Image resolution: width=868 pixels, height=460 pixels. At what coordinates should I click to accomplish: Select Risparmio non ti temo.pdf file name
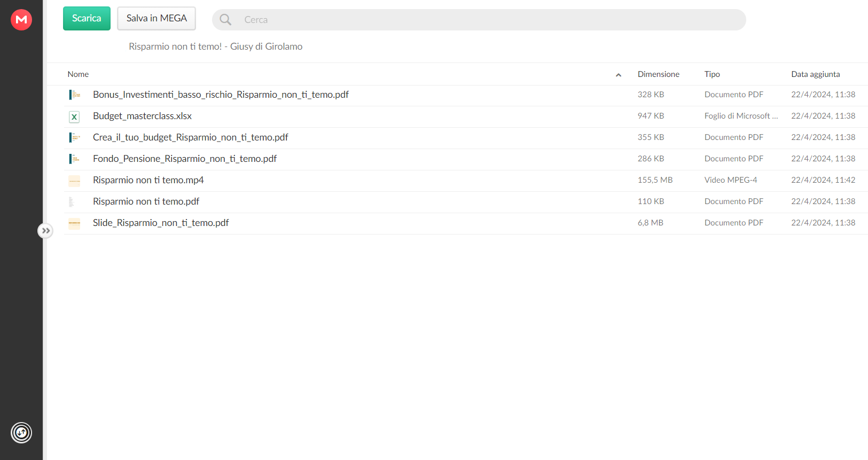pyautogui.click(x=146, y=201)
